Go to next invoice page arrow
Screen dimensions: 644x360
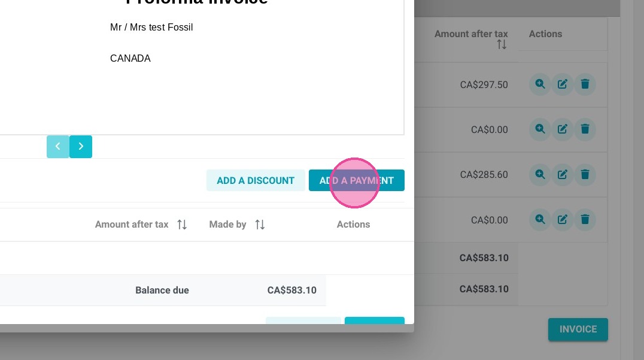point(80,146)
